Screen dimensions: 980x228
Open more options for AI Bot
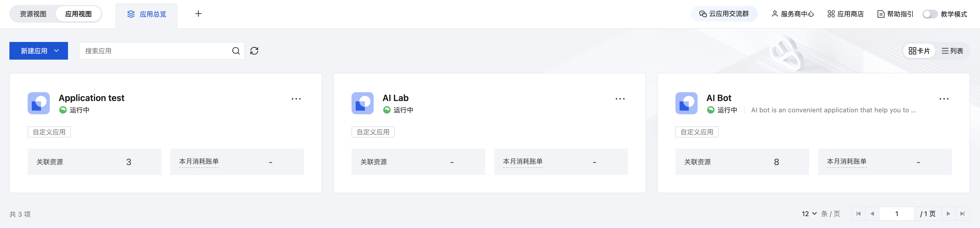944,99
